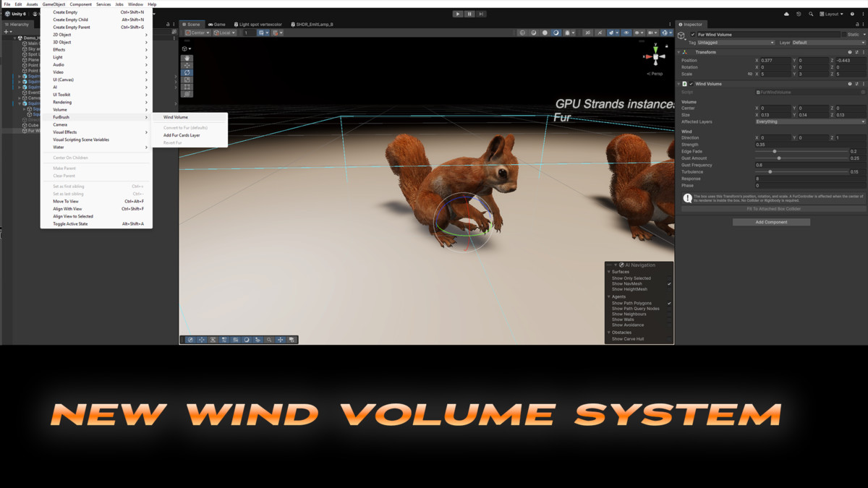The image size is (868, 488).
Task: Collapse the Wind Volume component foldout
Action: click(x=679, y=84)
